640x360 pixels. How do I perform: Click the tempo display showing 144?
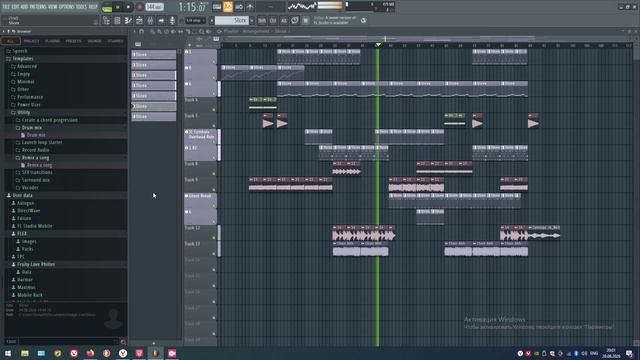click(154, 7)
